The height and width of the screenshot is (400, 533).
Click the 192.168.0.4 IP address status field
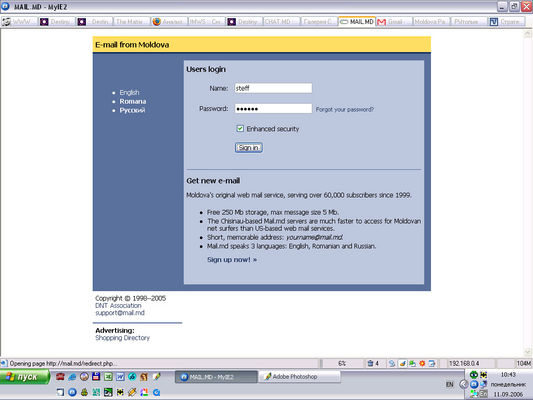click(x=464, y=363)
